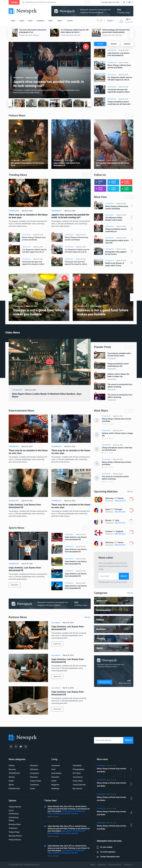Click headline 'Japan's virus success has puzzled the world'

pyautogui.click(x=48, y=84)
